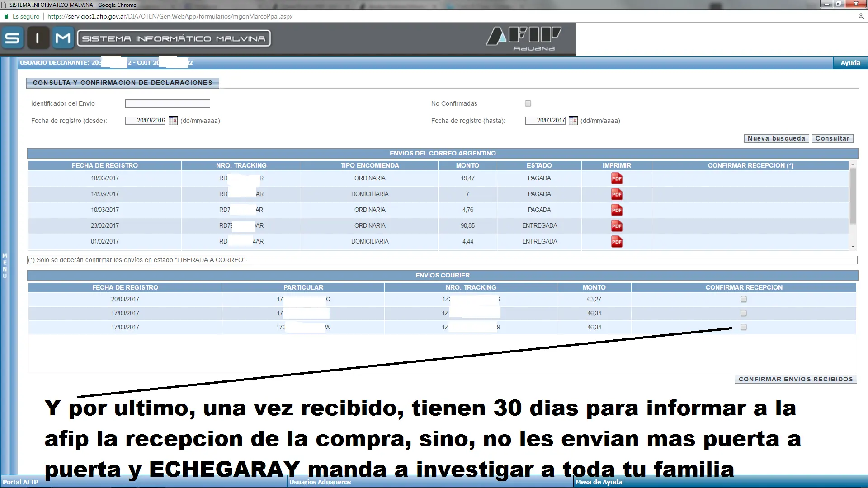Click the Nueva busqueda button
The height and width of the screenshot is (488, 868).
click(x=776, y=138)
